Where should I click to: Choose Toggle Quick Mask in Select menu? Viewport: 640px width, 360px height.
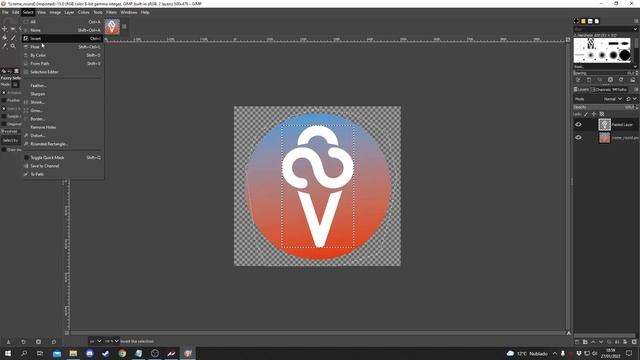[x=62, y=158]
